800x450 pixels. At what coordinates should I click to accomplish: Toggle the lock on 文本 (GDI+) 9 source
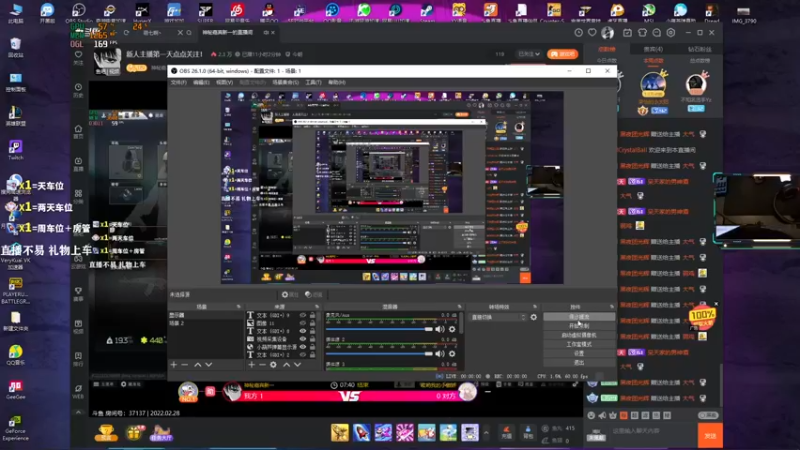[x=312, y=315]
